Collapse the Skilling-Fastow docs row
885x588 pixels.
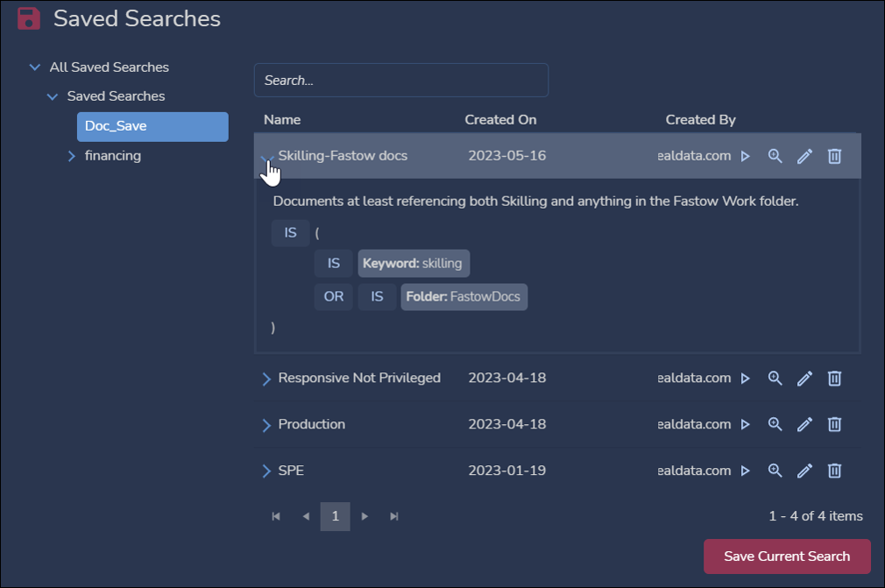267,158
